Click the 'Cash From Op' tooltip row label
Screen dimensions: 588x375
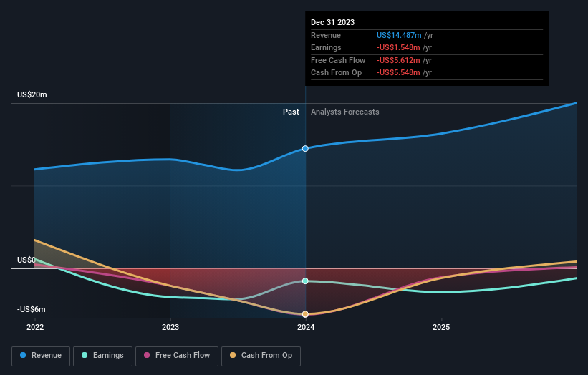pyautogui.click(x=336, y=73)
